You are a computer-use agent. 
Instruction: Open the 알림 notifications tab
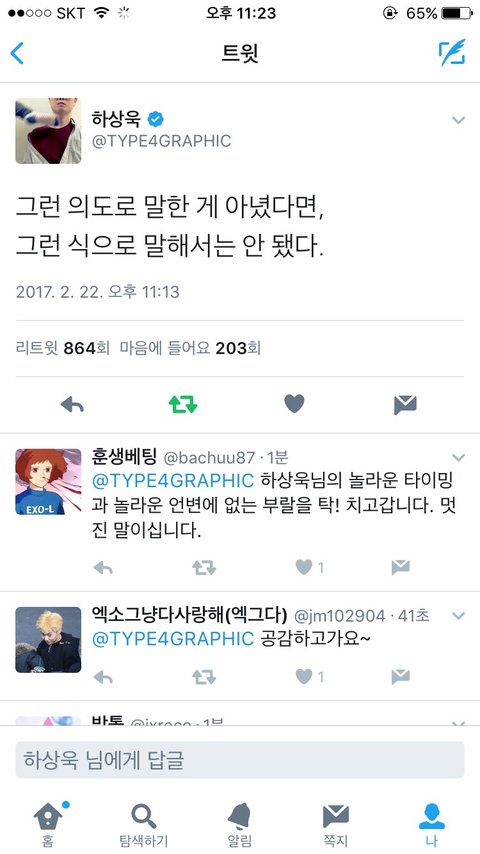(x=240, y=824)
